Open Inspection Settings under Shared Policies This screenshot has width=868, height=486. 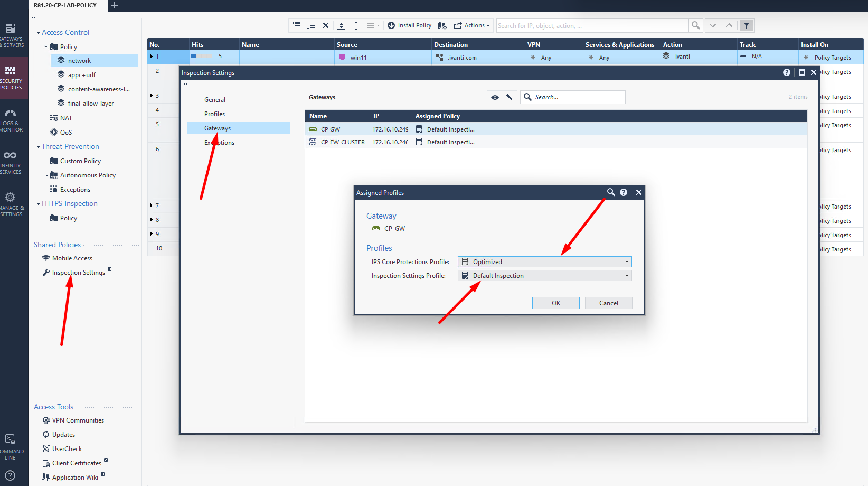(x=78, y=273)
